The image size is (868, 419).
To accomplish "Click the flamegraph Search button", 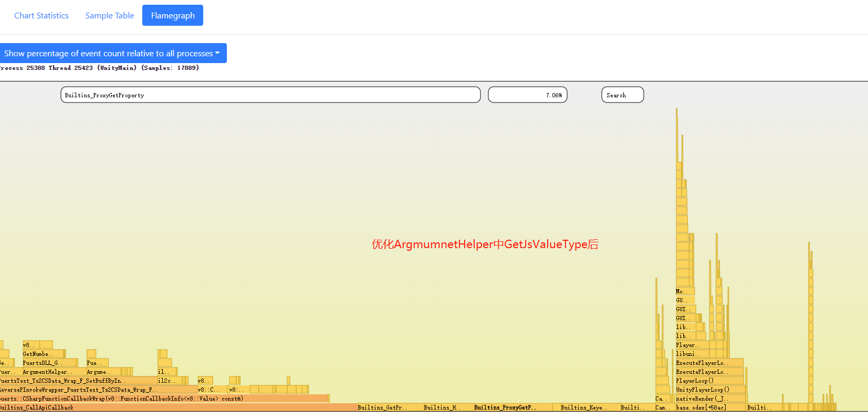I will pos(623,95).
